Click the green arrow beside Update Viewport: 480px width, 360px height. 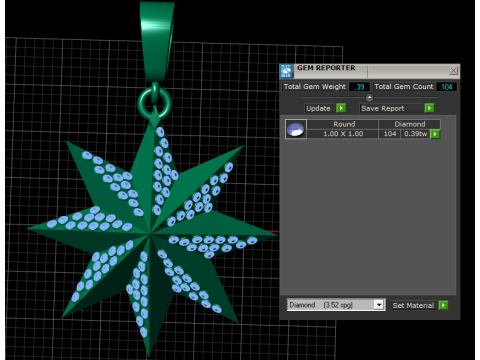point(341,108)
